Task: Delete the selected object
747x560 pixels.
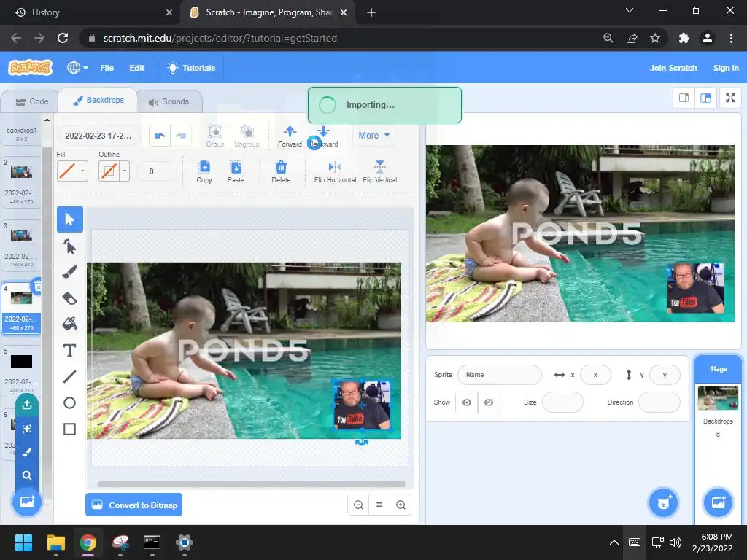Action: [x=281, y=172]
